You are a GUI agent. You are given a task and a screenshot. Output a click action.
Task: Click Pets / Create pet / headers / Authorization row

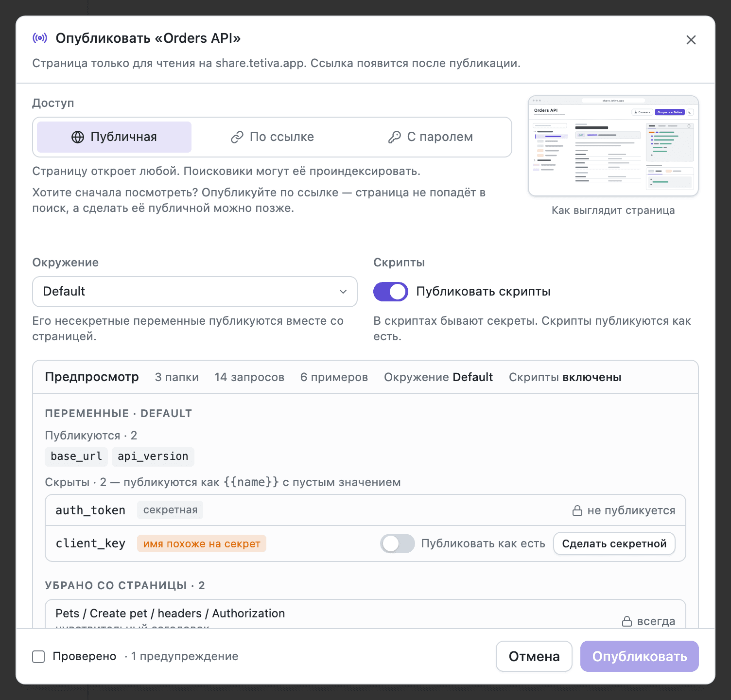365,614
